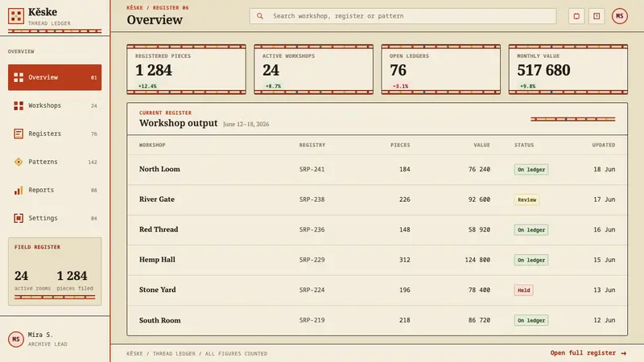644x362 pixels.
Task: Click registry code SRP-238
Action: [x=312, y=200]
